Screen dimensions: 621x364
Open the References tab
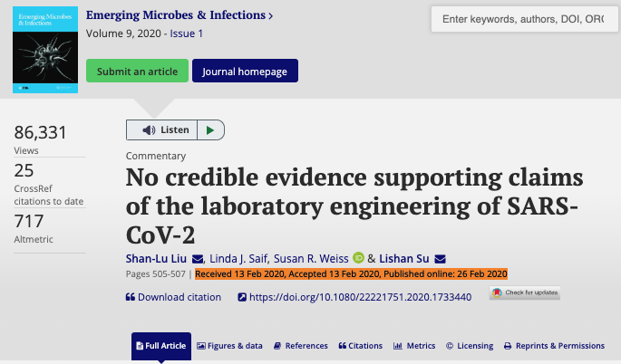click(x=300, y=346)
